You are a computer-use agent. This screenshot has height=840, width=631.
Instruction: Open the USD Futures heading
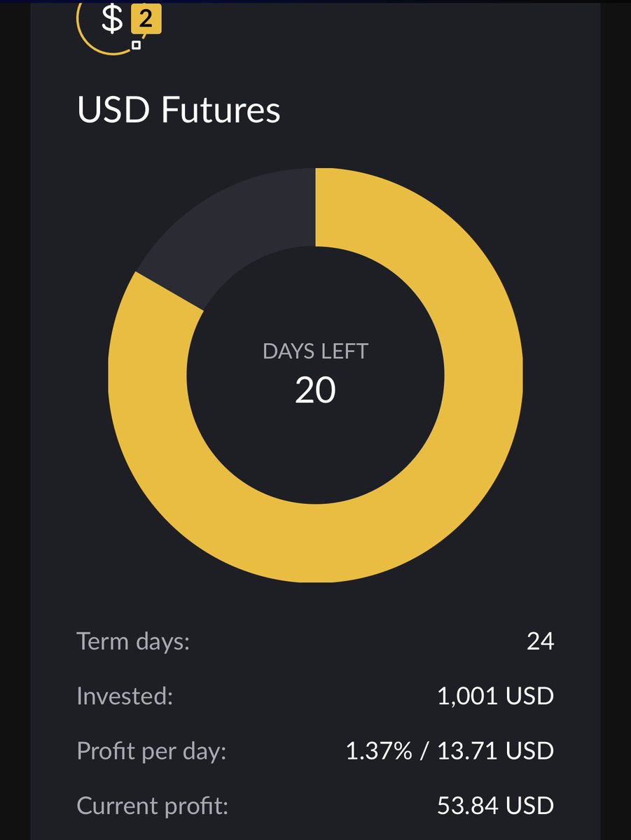179,111
